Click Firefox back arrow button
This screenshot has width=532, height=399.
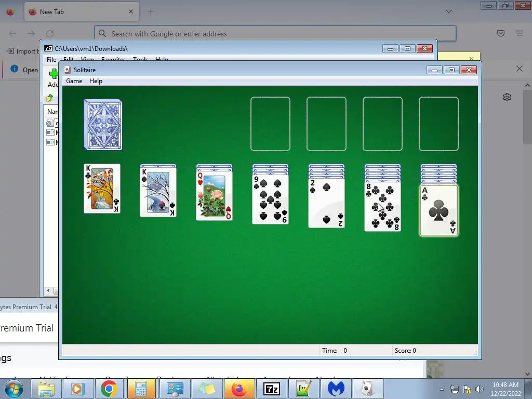(12, 33)
